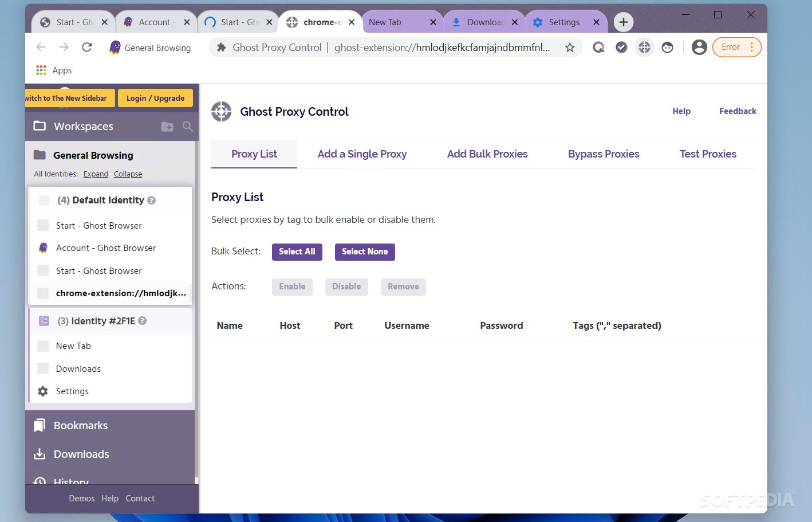The image size is (812, 522).
Task: Reload the current page
Action: (87, 47)
